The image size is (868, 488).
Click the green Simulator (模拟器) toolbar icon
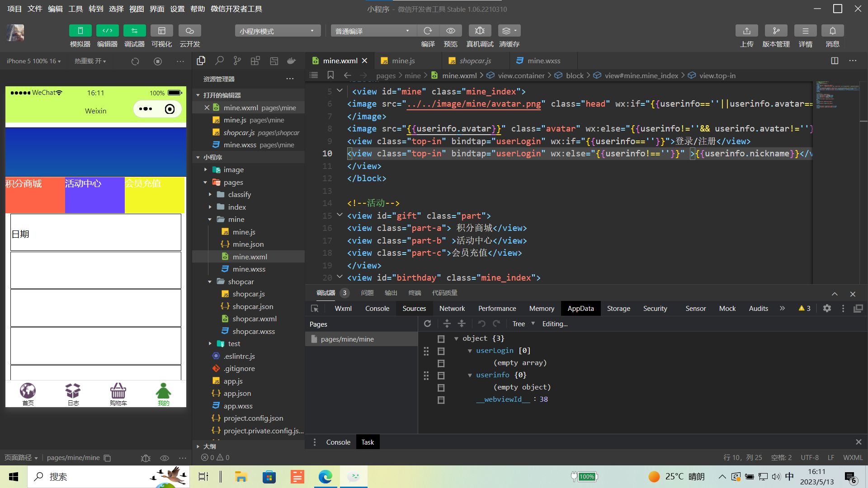(80, 31)
